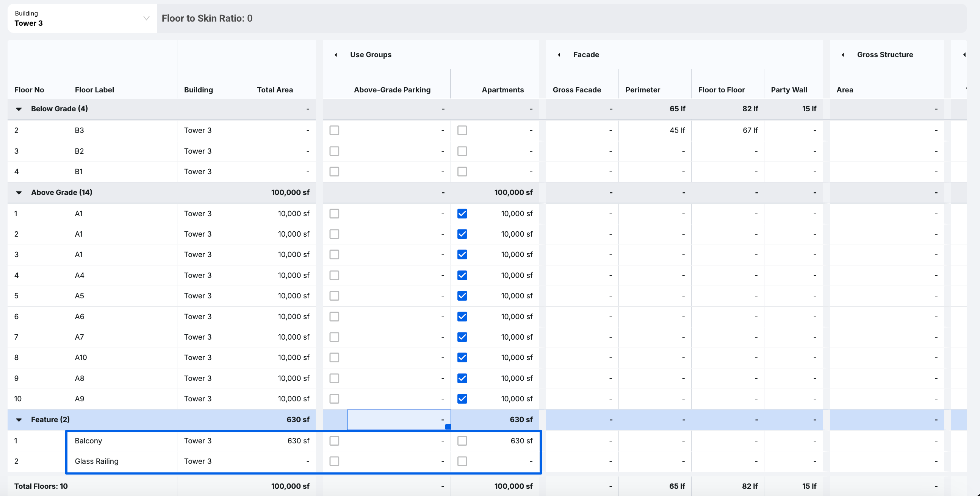Click the Total Area column header

point(275,90)
